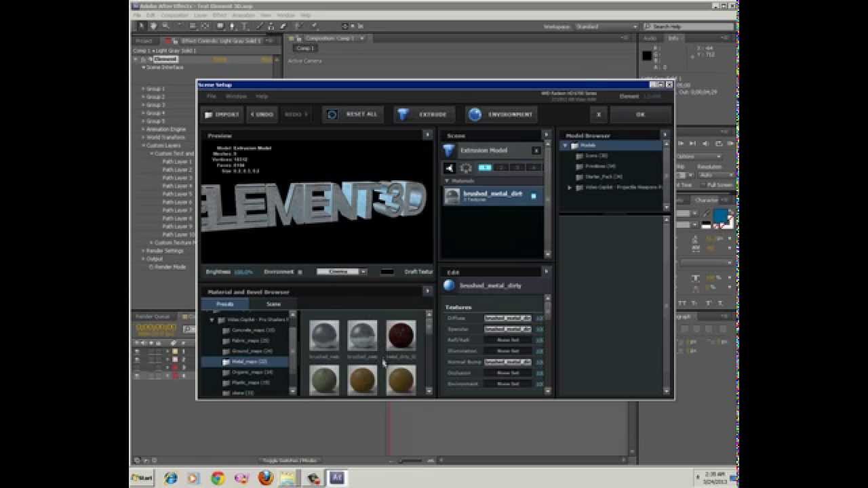Open the Help menu in Scene Setup
868x488 pixels.
point(262,96)
